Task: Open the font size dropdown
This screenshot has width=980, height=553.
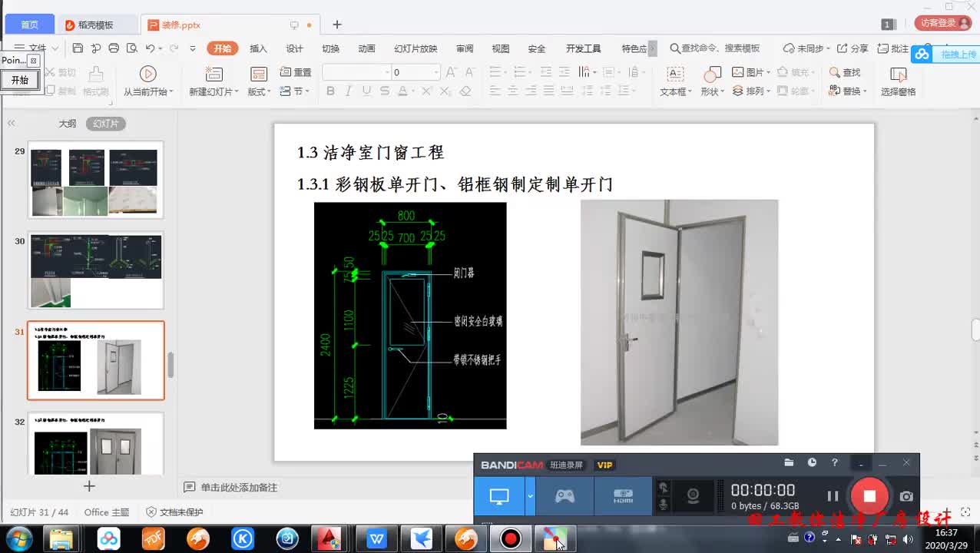Action: click(x=436, y=72)
